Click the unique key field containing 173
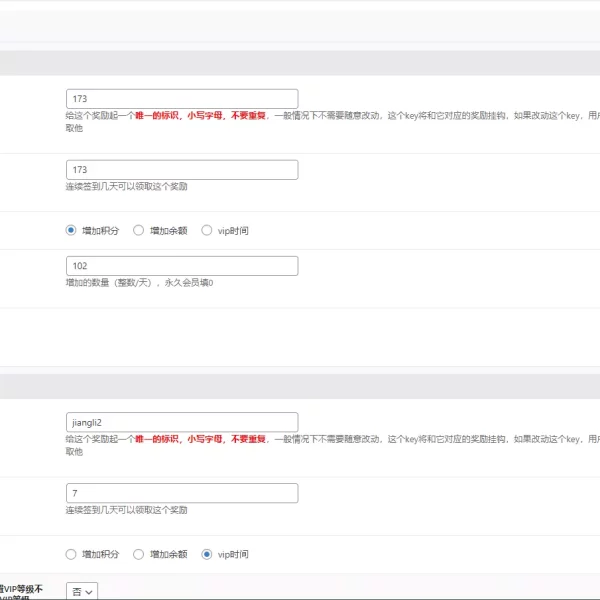The height and width of the screenshot is (600, 600). pos(181,99)
